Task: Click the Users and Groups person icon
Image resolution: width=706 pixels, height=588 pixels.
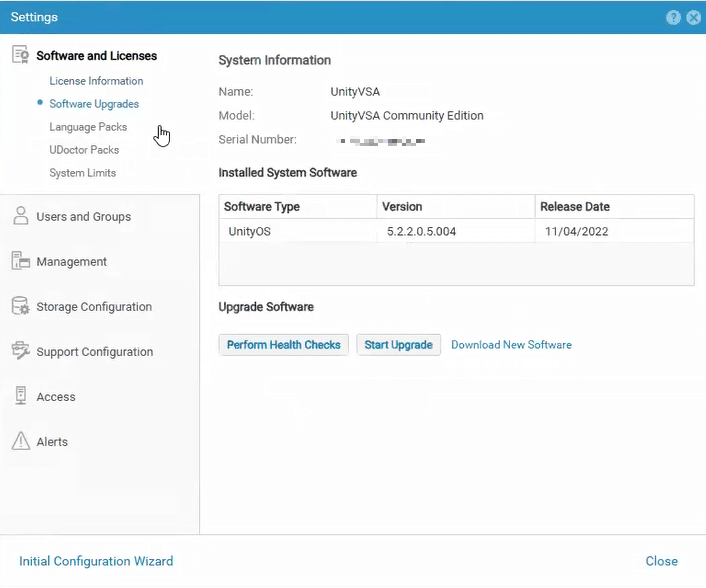Action: click(x=20, y=216)
